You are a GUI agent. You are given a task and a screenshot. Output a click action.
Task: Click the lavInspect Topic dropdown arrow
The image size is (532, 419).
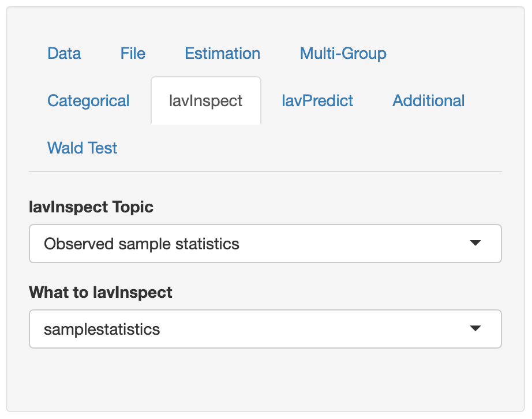point(475,244)
